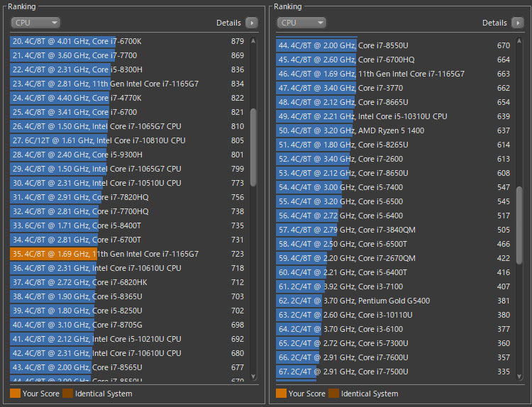Open the CPU dropdown in the right Ranking panel
532x407 pixels.
[x=301, y=23]
